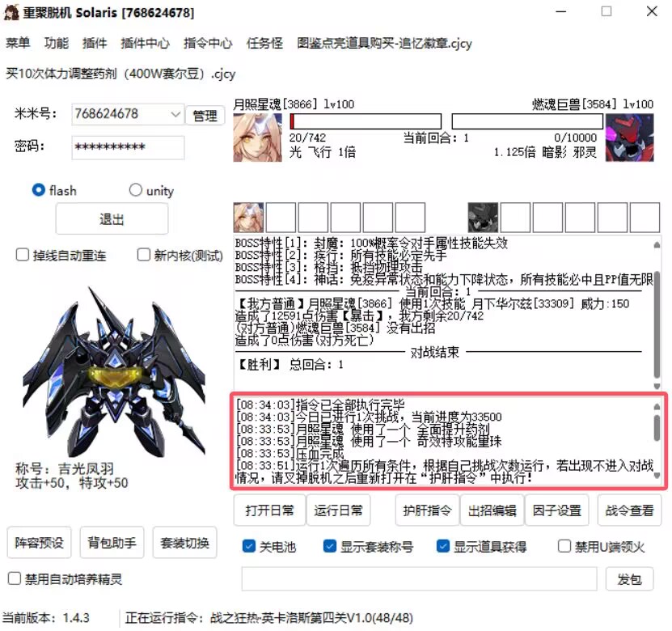Select the unity radio option

[136, 190]
